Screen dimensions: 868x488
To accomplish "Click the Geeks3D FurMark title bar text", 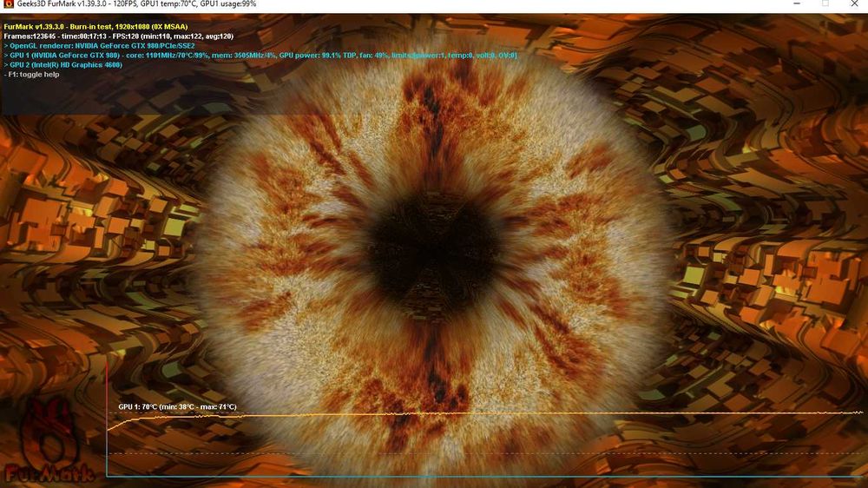I will [137, 4].
